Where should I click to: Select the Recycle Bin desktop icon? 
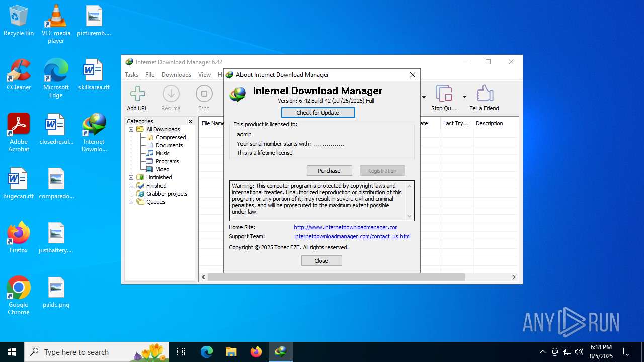19,21
